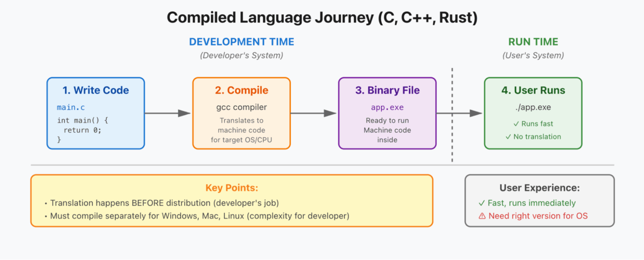Click the 'RUN TIME' section label
Viewport: 644px width, 260px height.
(533, 42)
